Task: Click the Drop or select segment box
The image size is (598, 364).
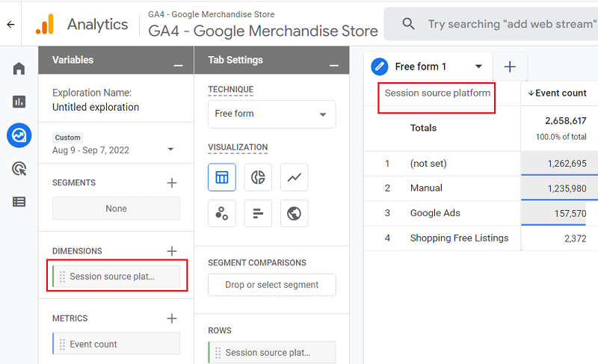Action: [272, 285]
